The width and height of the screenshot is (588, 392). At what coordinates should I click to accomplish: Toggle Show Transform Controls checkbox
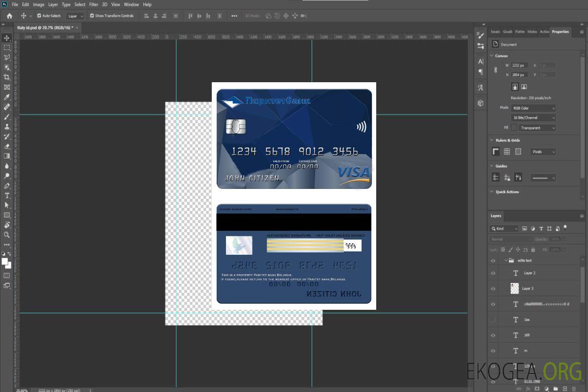(92, 16)
